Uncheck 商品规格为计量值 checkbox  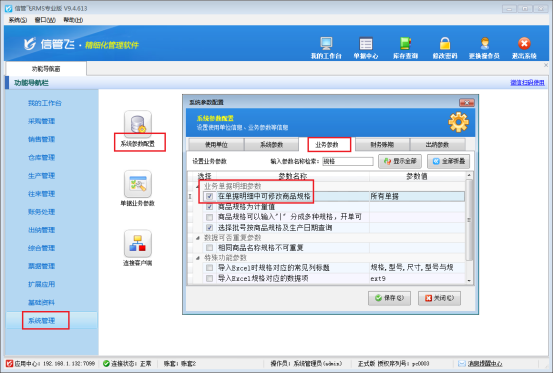tap(210, 207)
